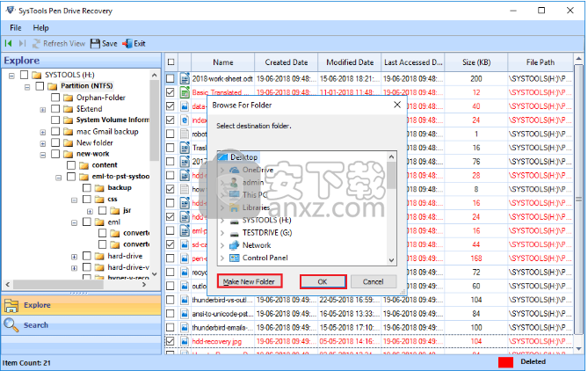This screenshot has width=588, height=371.
Task: Click the Exit toolbar icon
Action: point(127,43)
